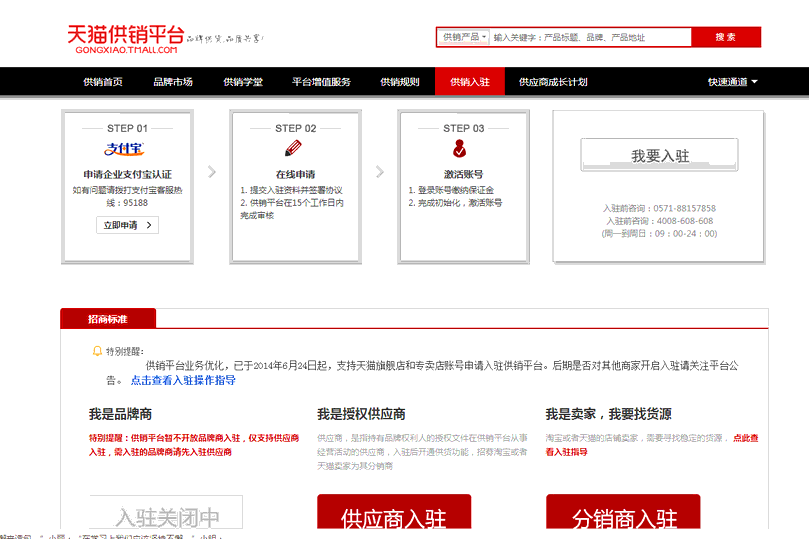Click the red 分销商入驻 button
The height and width of the screenshot is (539, 809).
click(x=623, y=513)
